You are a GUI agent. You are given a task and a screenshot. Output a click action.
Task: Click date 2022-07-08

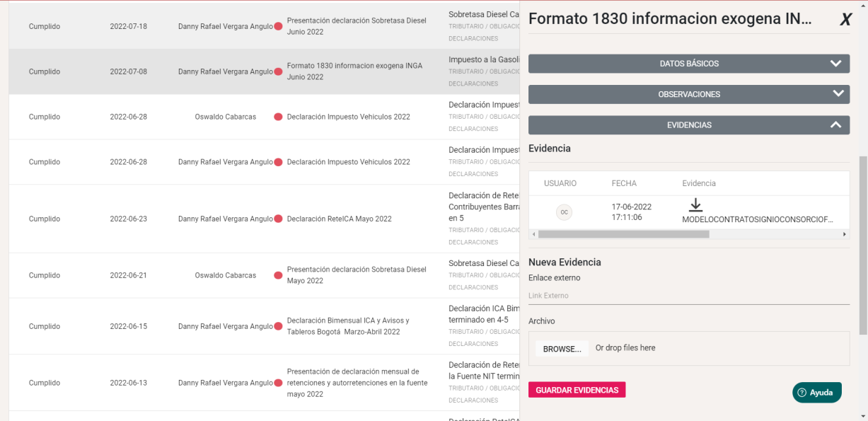click(129, 71)
